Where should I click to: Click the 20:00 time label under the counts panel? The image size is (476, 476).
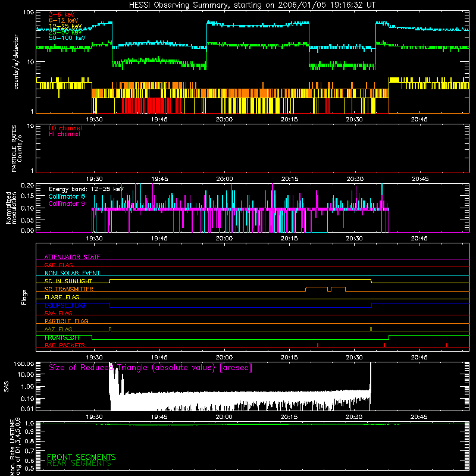click(x=224, y=120)
